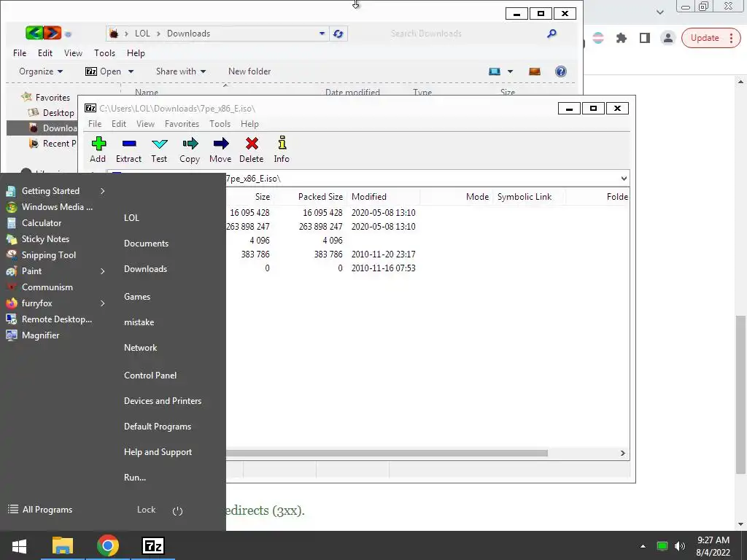Open the 7-Zip address path dropdown
The image size is (747, 560).
pos(624,179)
